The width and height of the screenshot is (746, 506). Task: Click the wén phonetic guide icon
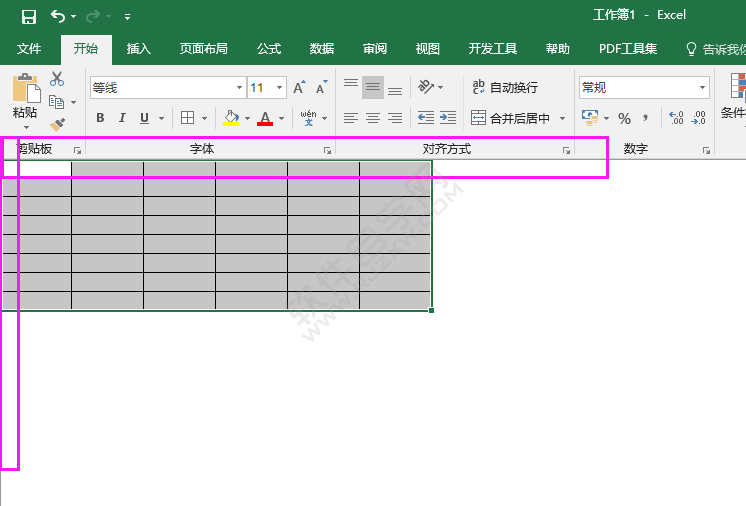308,117
